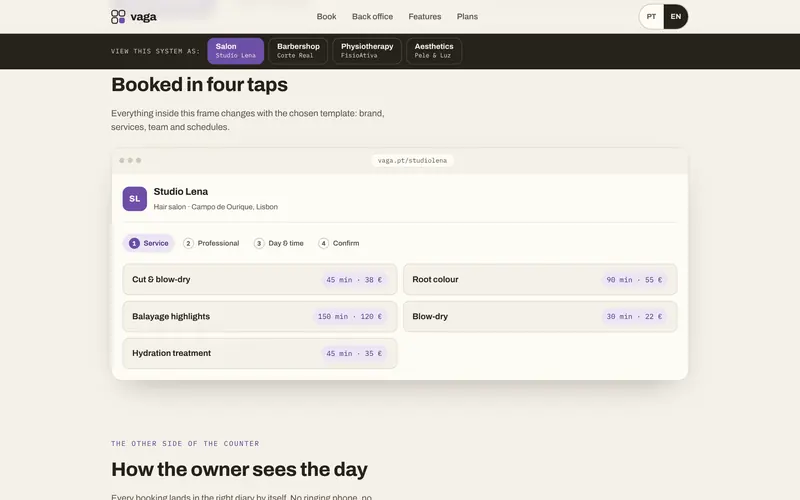Image resolution: width=800 pixels, height=500 pixels.
Task: Click 'VIEW THIS SYSTEM AS:' label
Action: pos(155,52)
